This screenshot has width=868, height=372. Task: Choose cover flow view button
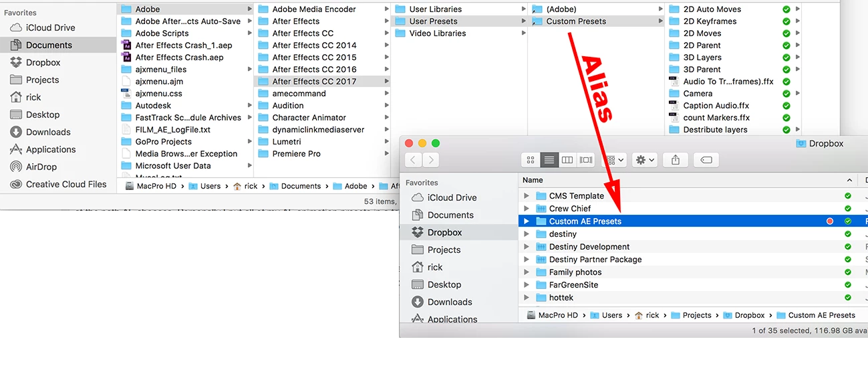pyautogui.click(x=587, y=160)
